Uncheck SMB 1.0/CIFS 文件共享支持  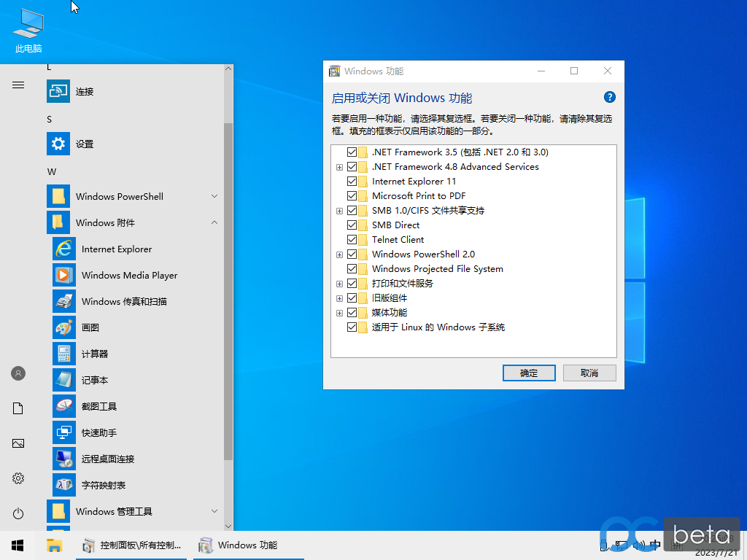pos(352,211)
